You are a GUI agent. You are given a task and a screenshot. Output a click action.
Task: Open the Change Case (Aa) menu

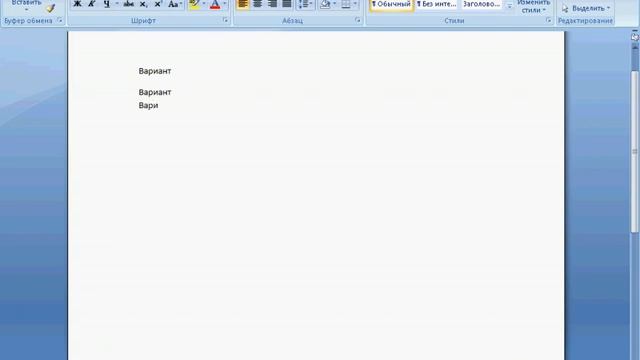point(175,4)
